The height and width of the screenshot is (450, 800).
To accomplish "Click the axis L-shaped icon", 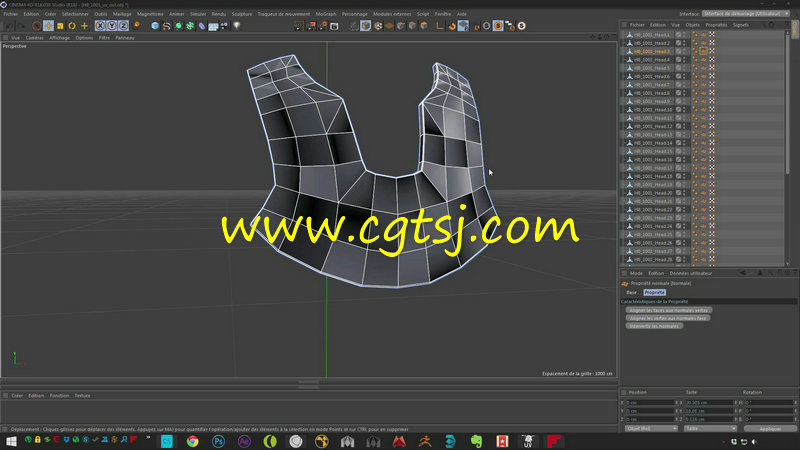I will (x=439, y=26).
